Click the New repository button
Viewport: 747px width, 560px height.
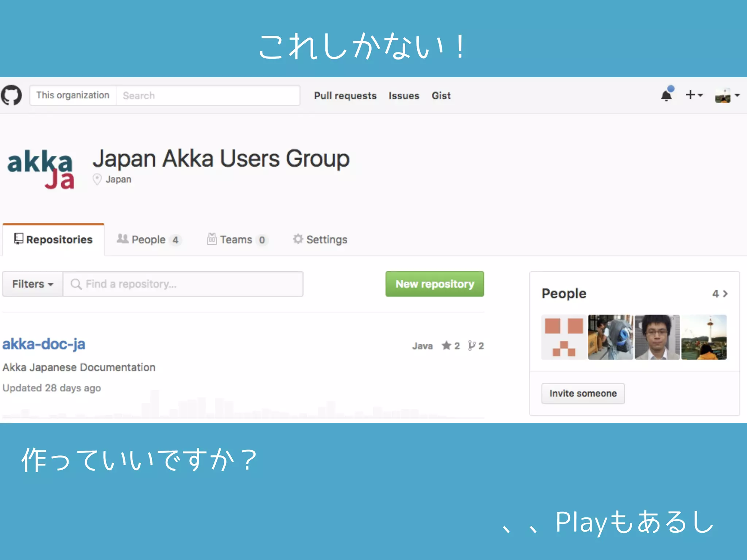click(435, 284)
